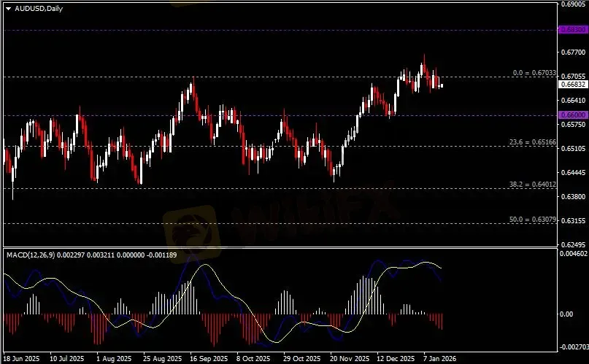Click the 0.004602 value on MACD scale
The width and height of the screenshot is (589, 364).
click(x=574, y=253)
